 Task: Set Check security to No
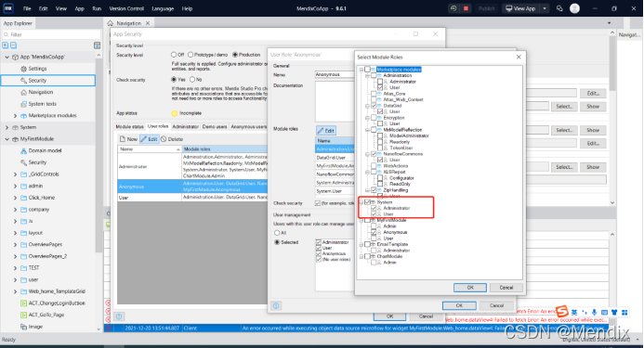point(191,80)
